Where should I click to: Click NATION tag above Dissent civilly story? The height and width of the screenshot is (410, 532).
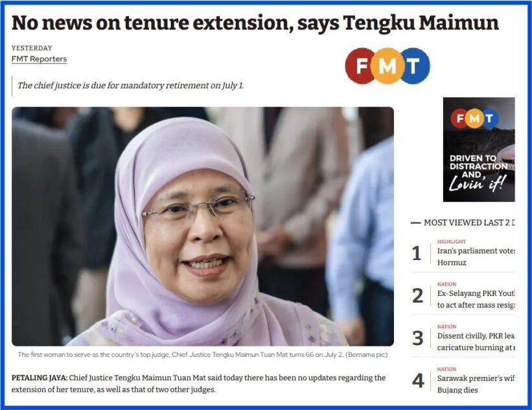coord(446,326)
